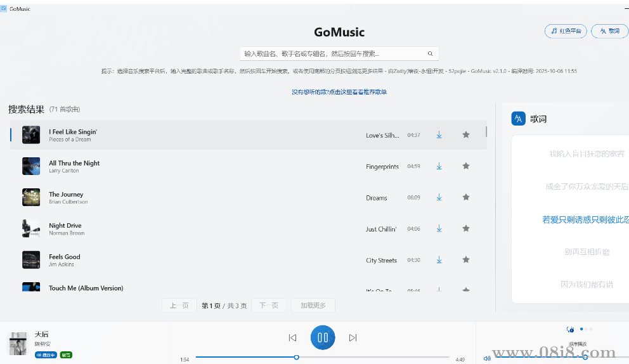Go to the previous results page
Screen dimensions: 629x364
point(179,306)
